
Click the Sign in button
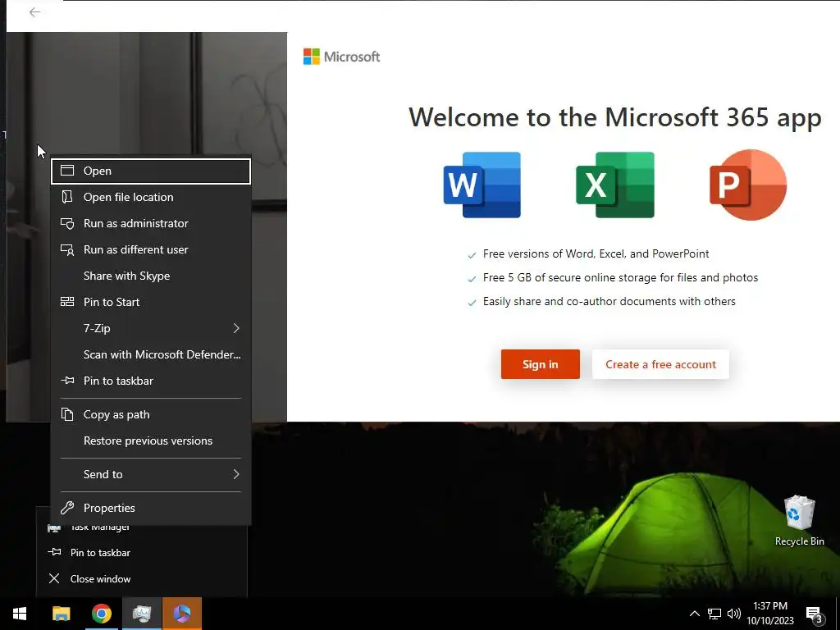tap(540, 364)
